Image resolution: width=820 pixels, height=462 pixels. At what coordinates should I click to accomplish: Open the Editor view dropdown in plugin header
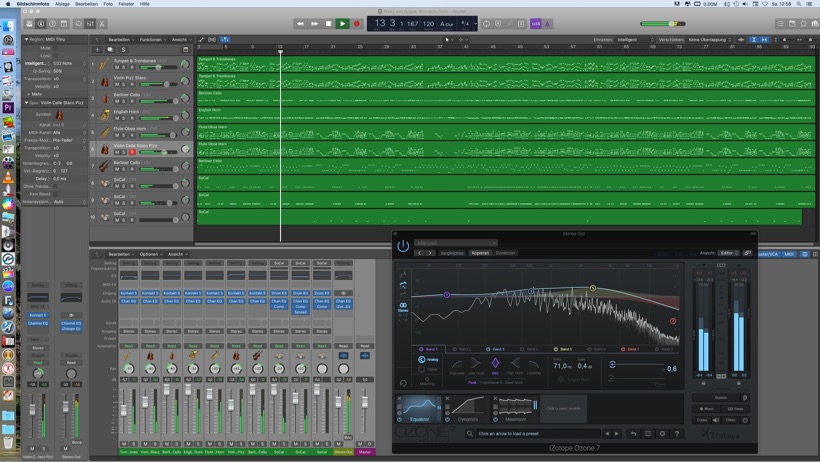click(729, 253)
